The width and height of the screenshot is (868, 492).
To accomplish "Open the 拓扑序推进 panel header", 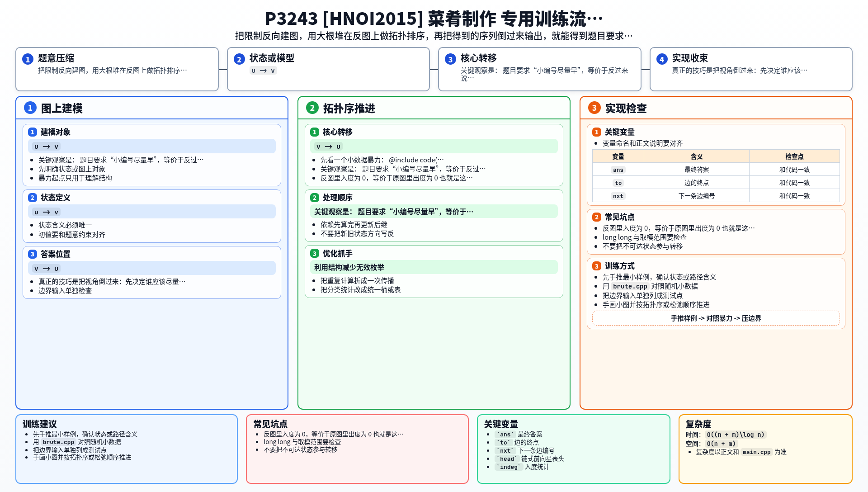I will pos(434,108).
